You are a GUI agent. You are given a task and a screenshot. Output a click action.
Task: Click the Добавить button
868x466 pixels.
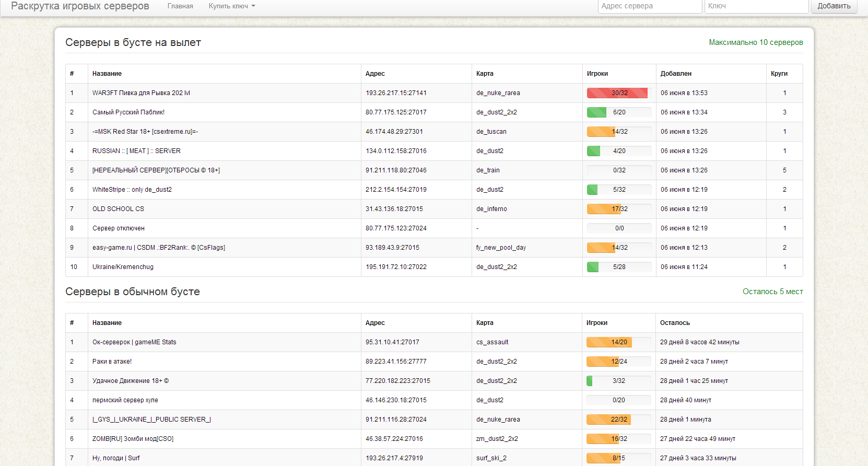click(834, 6)
